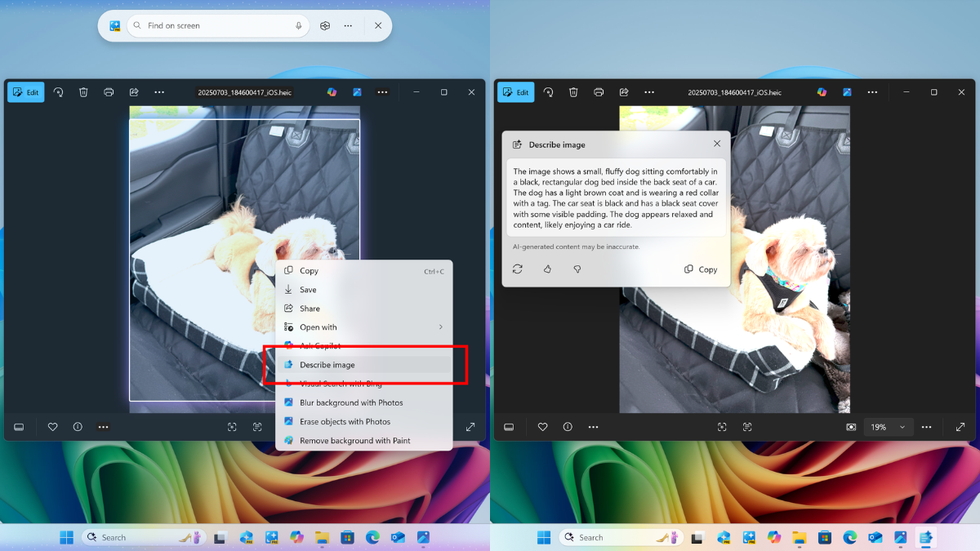The image size is (980, 551).
Task: Show file info in left Photos window
Action: (78, 427)
